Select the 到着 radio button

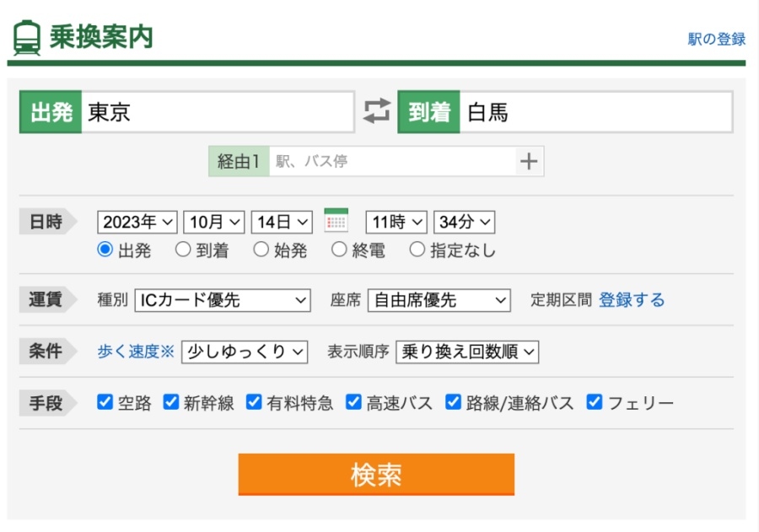click(x=182, y=248)
